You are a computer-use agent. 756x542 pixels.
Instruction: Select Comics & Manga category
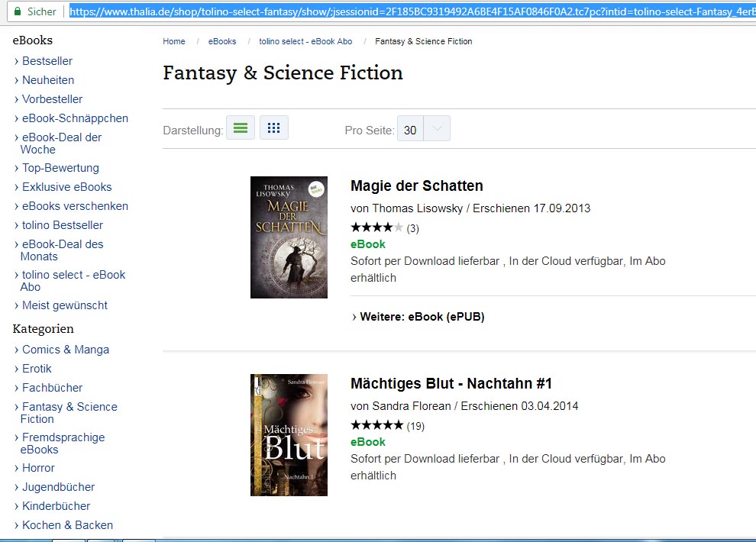[66, 350]
